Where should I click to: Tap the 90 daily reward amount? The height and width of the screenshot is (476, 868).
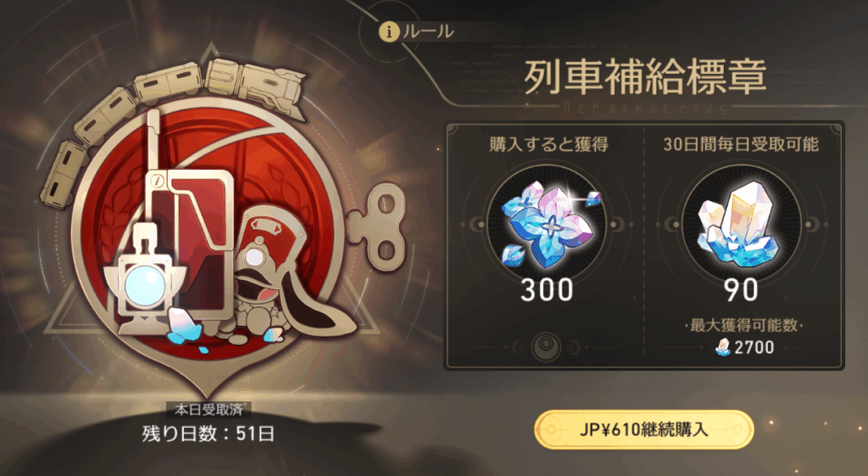(x=741, y=290)
